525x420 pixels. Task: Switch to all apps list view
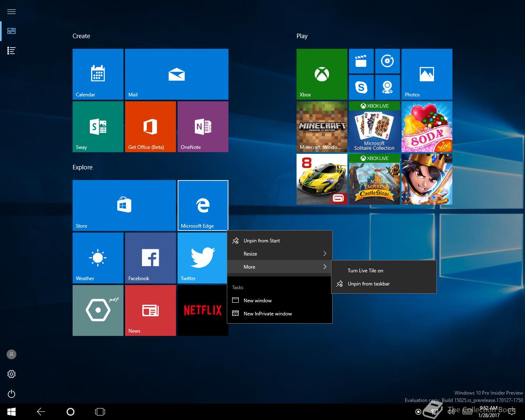(x=11, y=51)
